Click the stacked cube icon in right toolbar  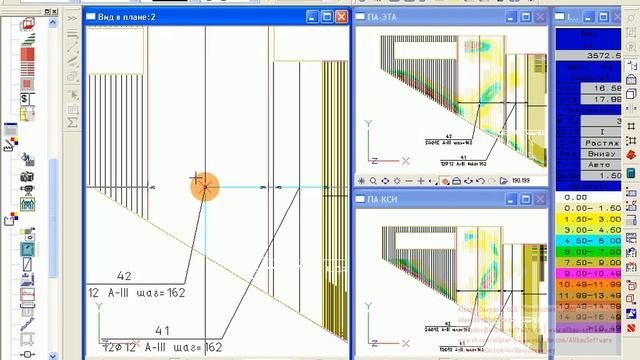pyautogui.click(x=631, y=93)
